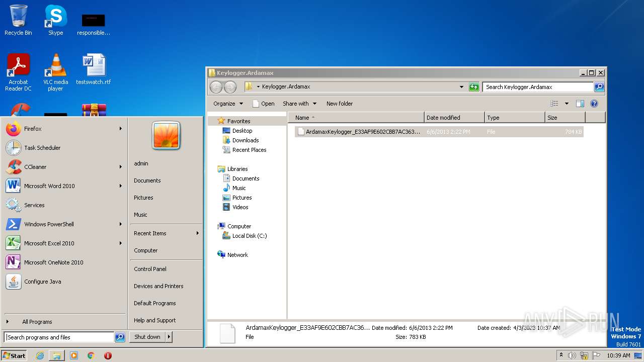Select the responsible desktop file icon
Viewport: 644px width, 362px height.
94,24
